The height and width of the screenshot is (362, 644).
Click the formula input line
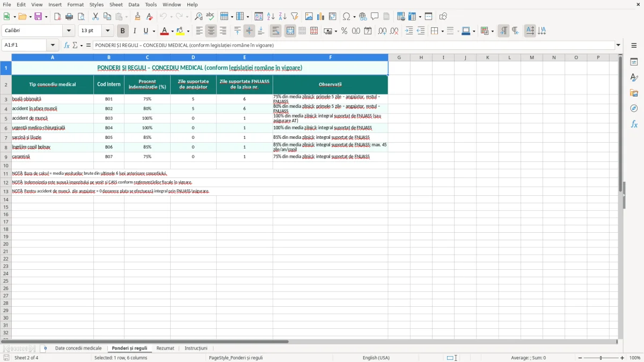354,45
